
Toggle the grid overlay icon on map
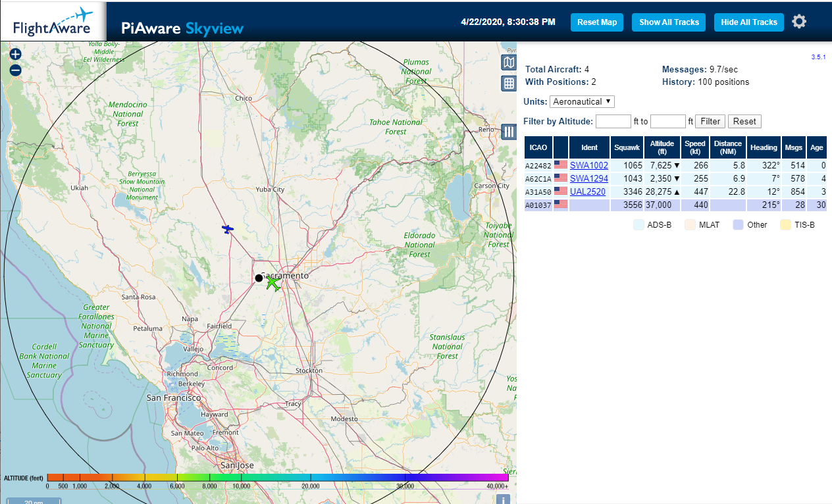tap(508, 83)
